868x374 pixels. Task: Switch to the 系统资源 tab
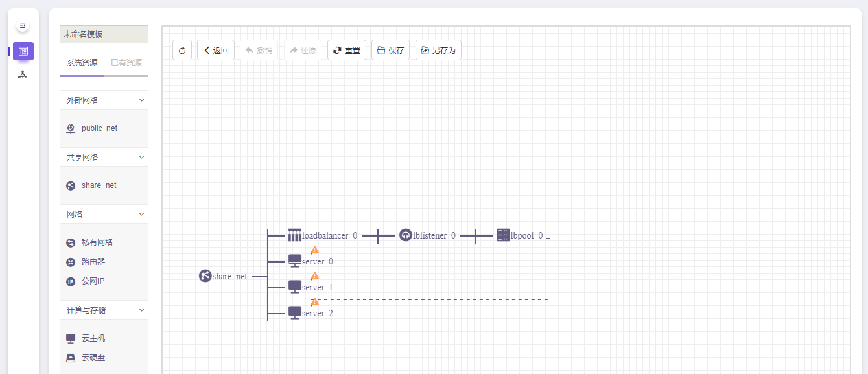[x=82, y=63]
